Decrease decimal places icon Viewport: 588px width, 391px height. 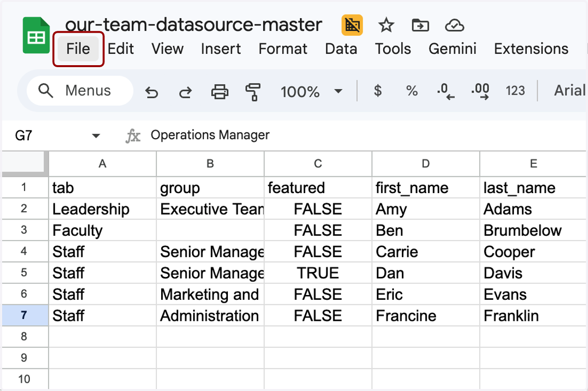tap(445, 91)
